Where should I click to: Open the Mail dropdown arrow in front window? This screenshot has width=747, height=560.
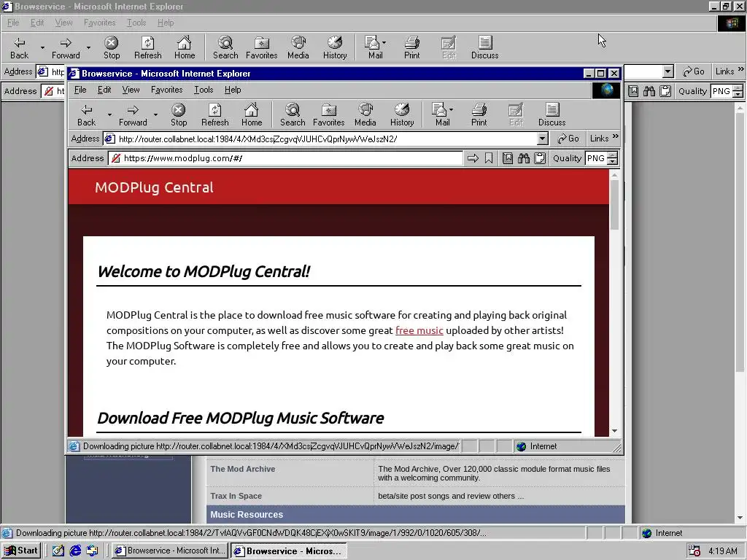pos(451,109)
